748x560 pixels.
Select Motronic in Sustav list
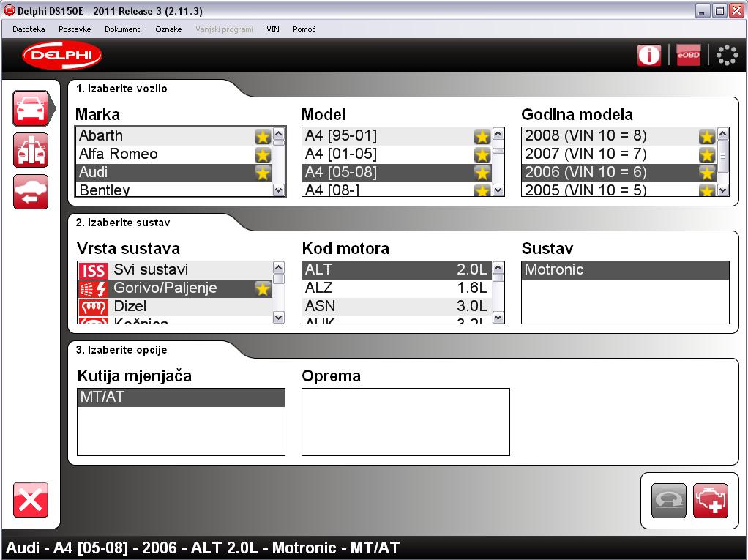click(625, 270)
